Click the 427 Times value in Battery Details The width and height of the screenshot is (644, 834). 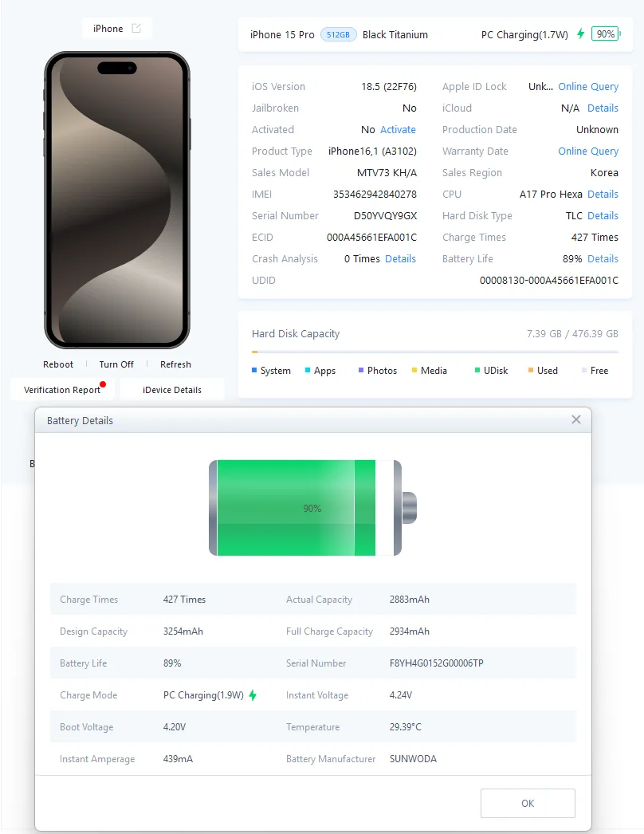pos(185,600)
